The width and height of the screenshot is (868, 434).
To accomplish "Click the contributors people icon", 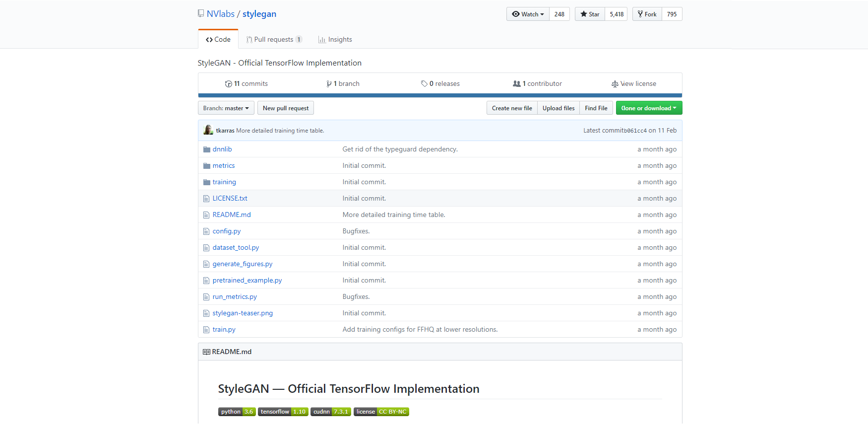I will pyautogui.click(x=516, y=84).
